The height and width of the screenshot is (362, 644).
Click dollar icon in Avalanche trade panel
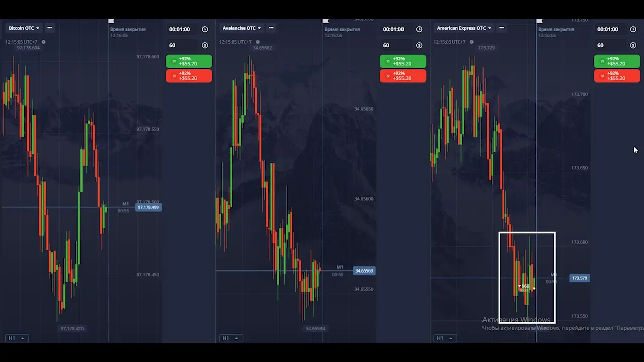tap(419, 45)
